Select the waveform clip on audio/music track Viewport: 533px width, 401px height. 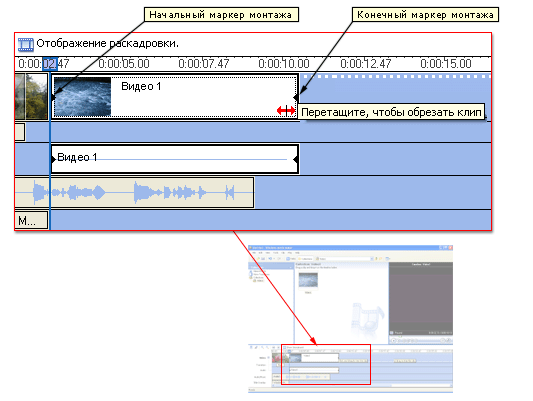[135, 192]
